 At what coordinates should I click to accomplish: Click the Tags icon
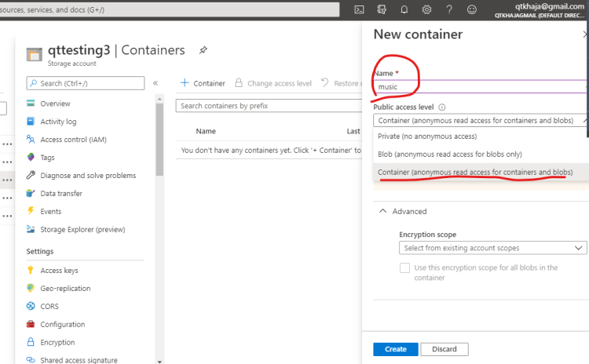coord(31,157)
